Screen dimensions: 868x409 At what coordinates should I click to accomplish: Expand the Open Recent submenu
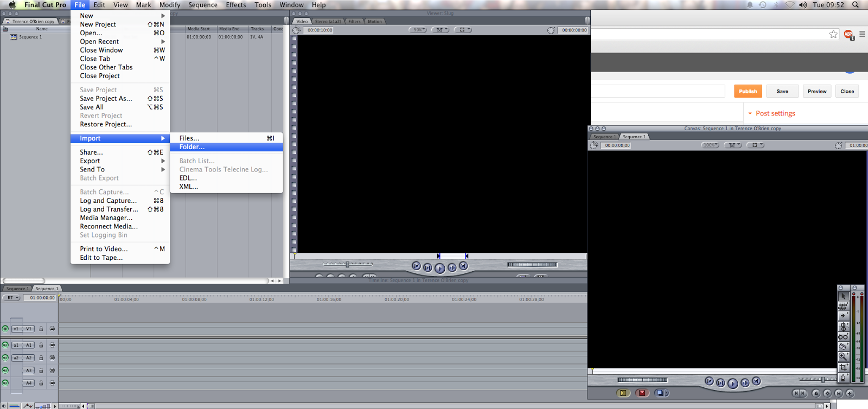point(120,42)
